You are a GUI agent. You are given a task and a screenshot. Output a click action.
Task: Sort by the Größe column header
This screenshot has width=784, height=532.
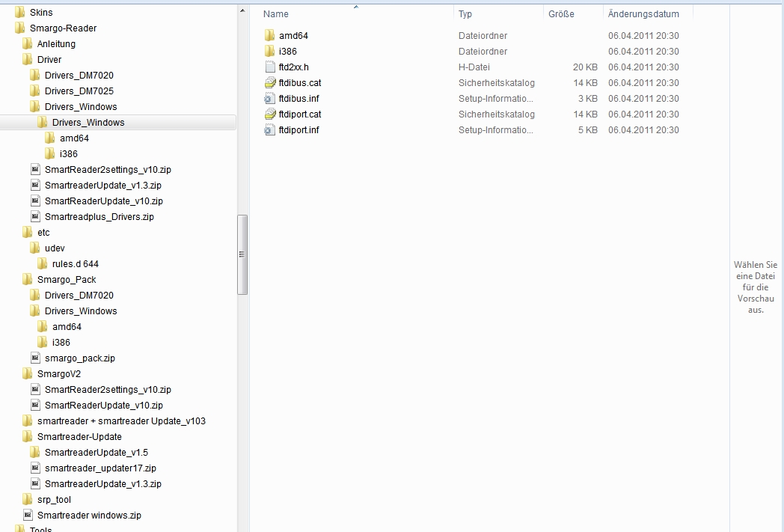point(561,14)
